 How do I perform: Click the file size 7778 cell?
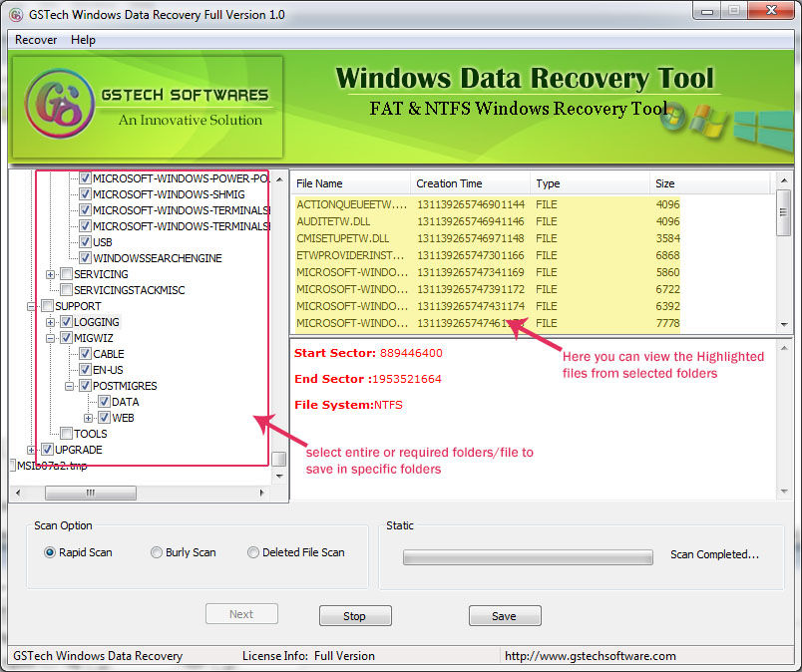[667, 323]
